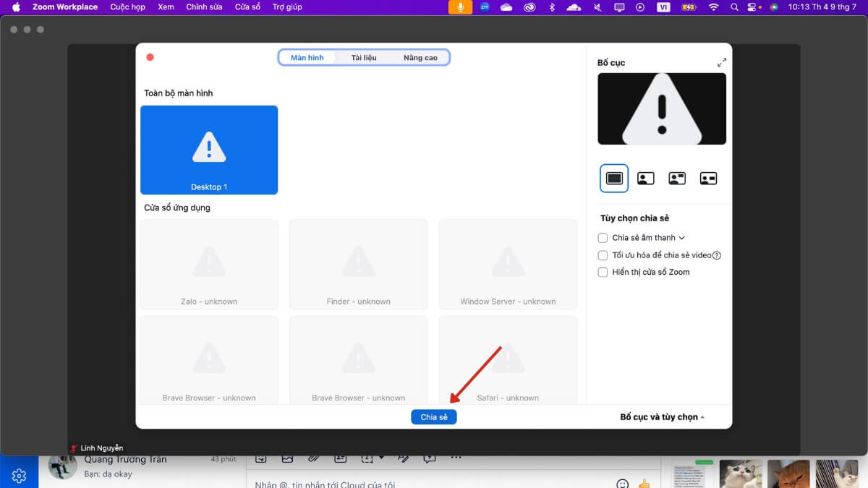Choose the second layout with speaker overlay

(x=645, y=178)
